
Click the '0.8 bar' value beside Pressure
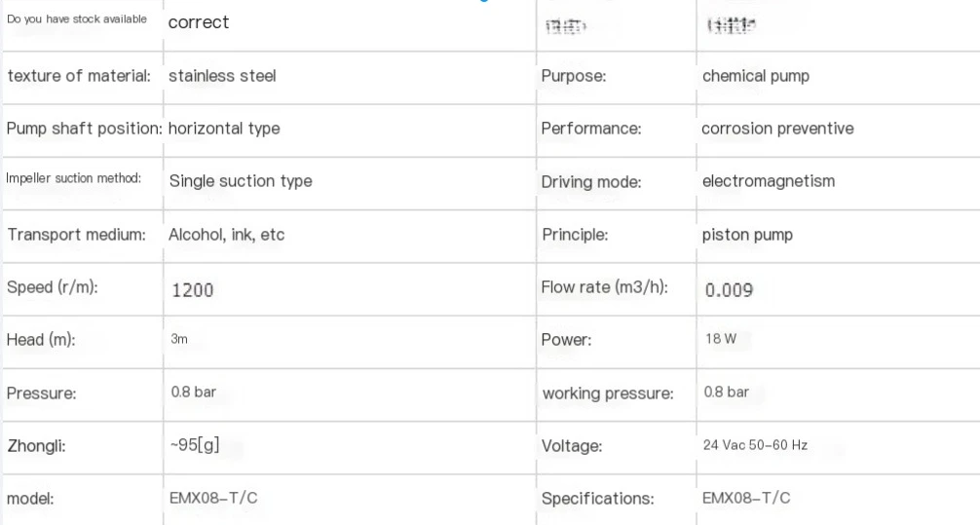pos(193,393)
